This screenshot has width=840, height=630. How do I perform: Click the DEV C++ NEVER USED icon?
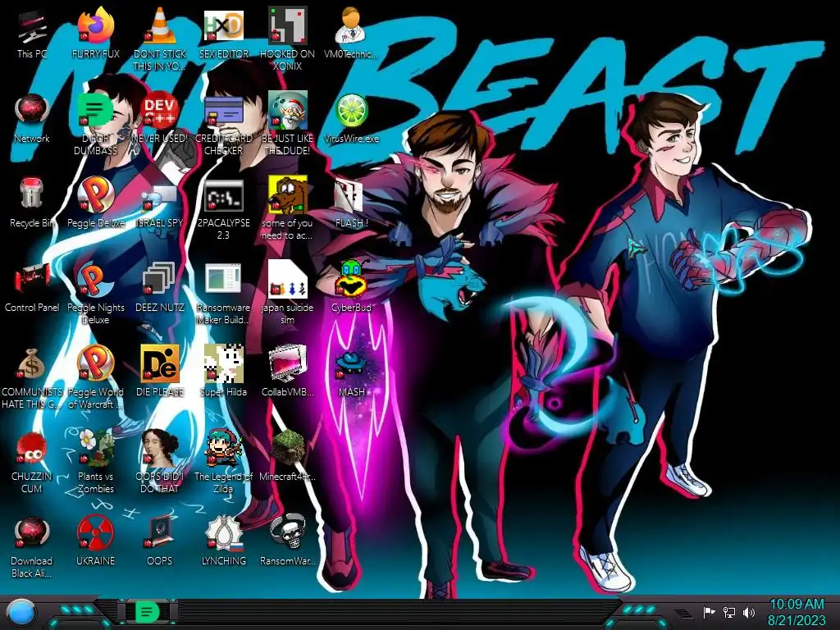click(160, 111)
